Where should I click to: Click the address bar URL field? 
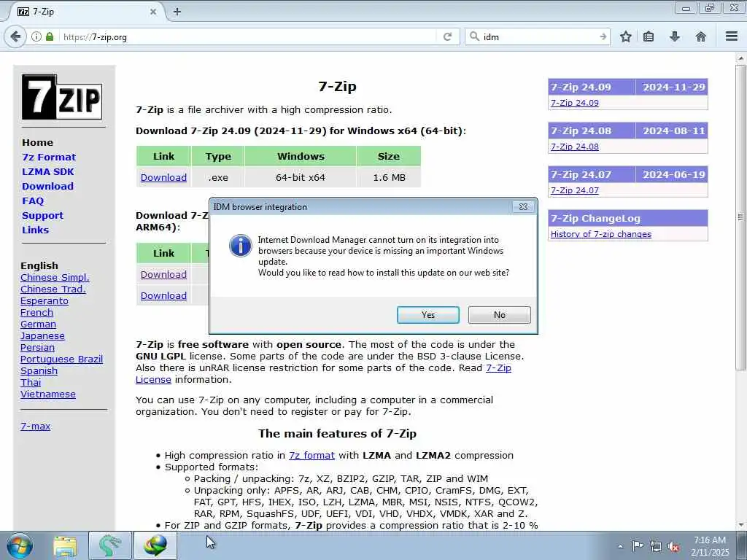click(248, 36)
